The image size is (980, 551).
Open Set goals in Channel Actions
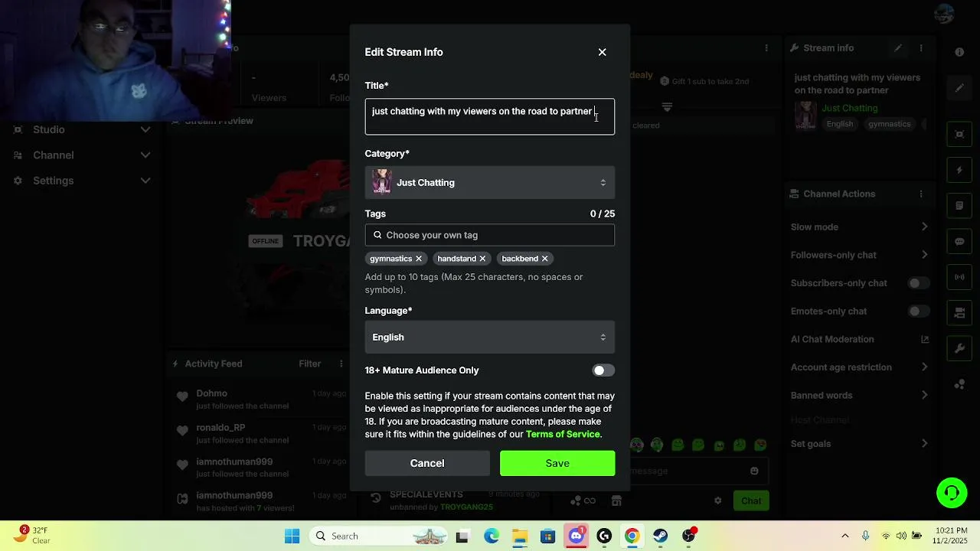pos(859,444)
